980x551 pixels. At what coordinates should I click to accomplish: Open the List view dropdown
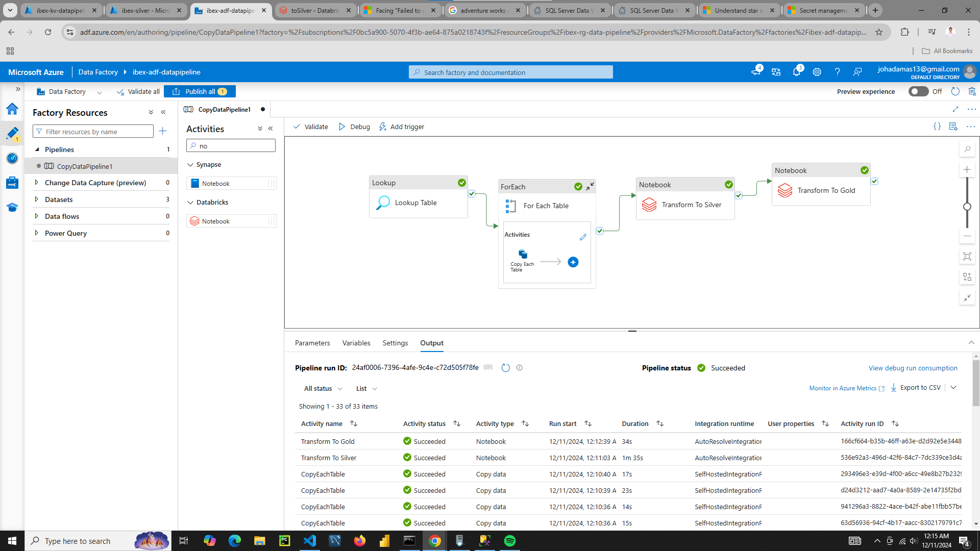point(366,388)
